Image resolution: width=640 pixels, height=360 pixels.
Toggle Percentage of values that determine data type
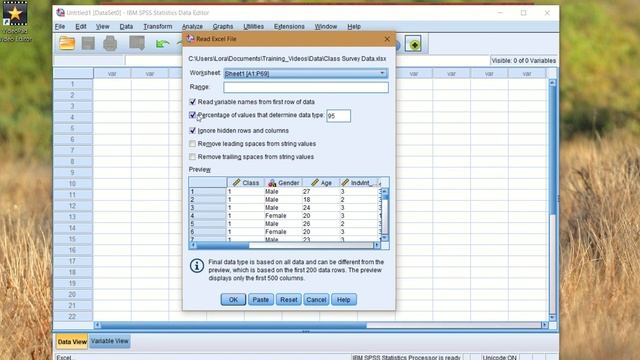[193, 115]
